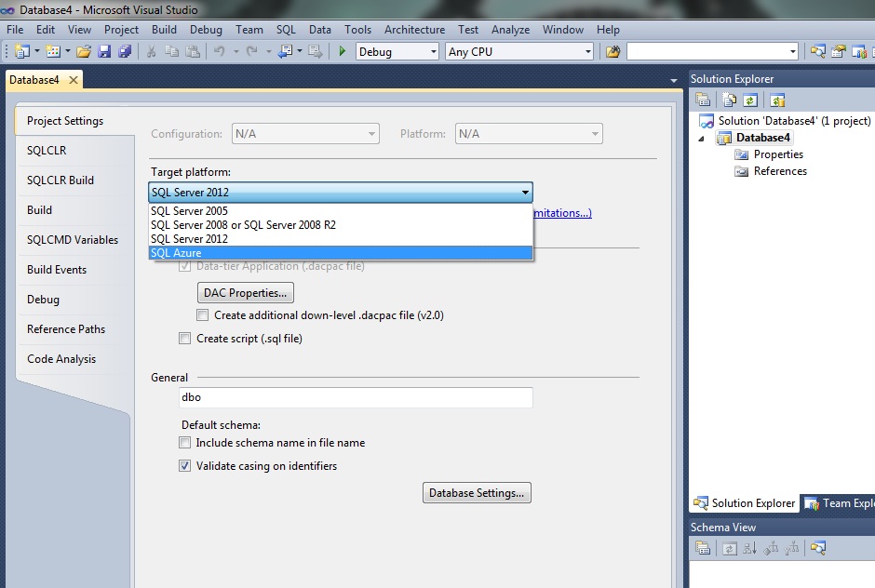The image size is (875, 588).
Task: Click the Properties icon in Schema View toolbar
Action: pos(703,548)
